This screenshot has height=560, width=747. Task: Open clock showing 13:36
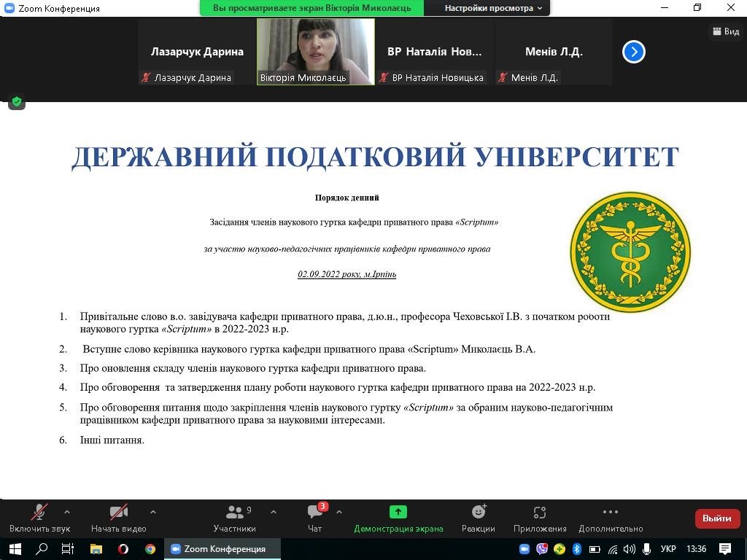696,549
